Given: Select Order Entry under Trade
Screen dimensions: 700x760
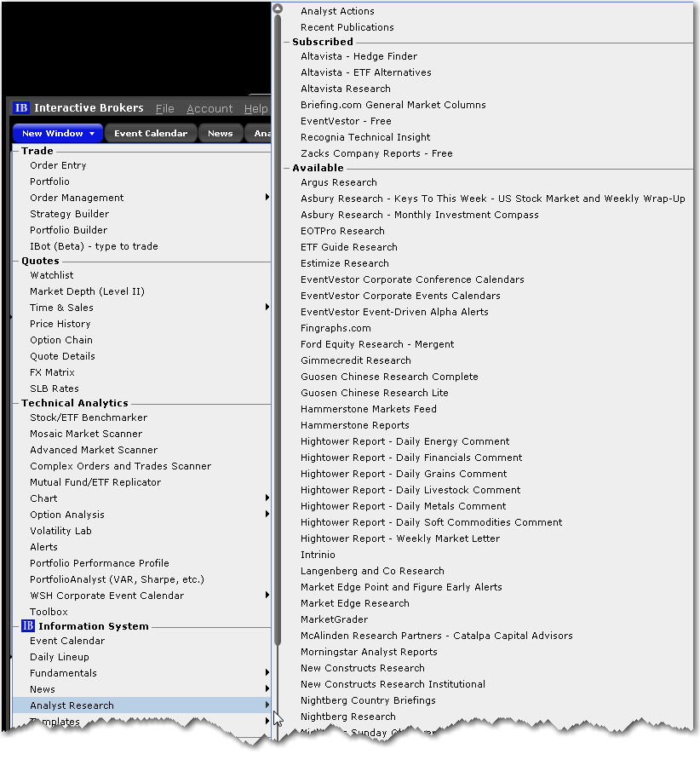Looking at the screenshot, I should click(x=58, y=165).
